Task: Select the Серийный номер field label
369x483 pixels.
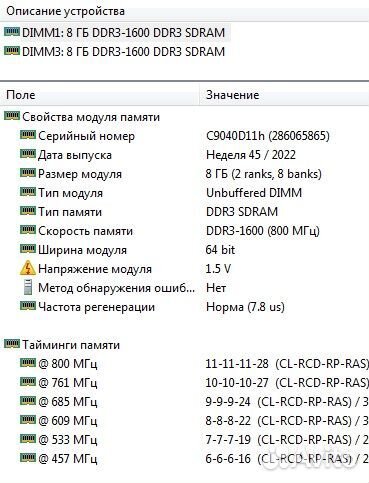Action: [86, 136]
